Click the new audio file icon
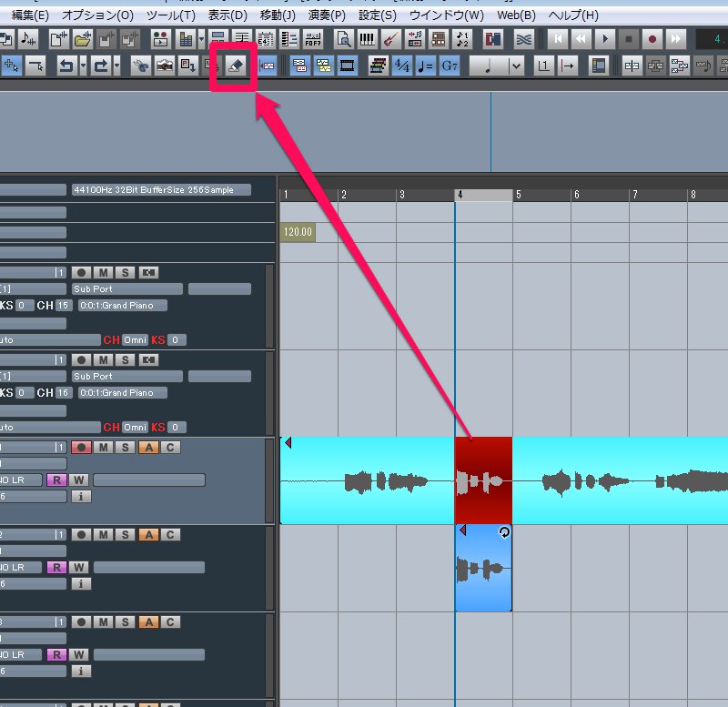The image size is (728, 707). tap(58, 39)
